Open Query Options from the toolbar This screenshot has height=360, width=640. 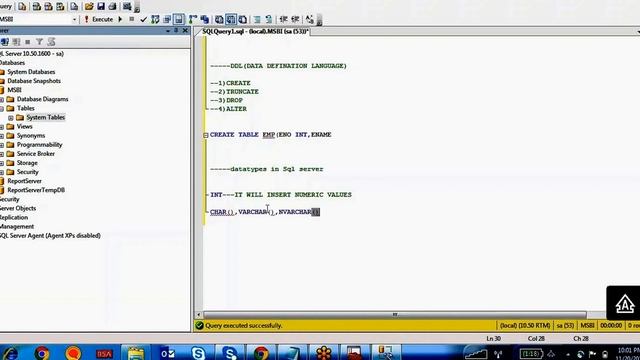click(167, 19)
